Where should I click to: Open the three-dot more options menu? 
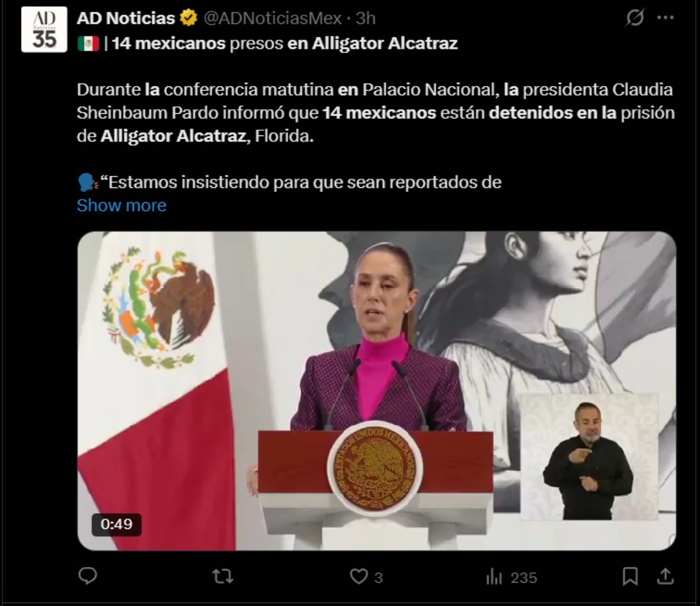(666, 18)
